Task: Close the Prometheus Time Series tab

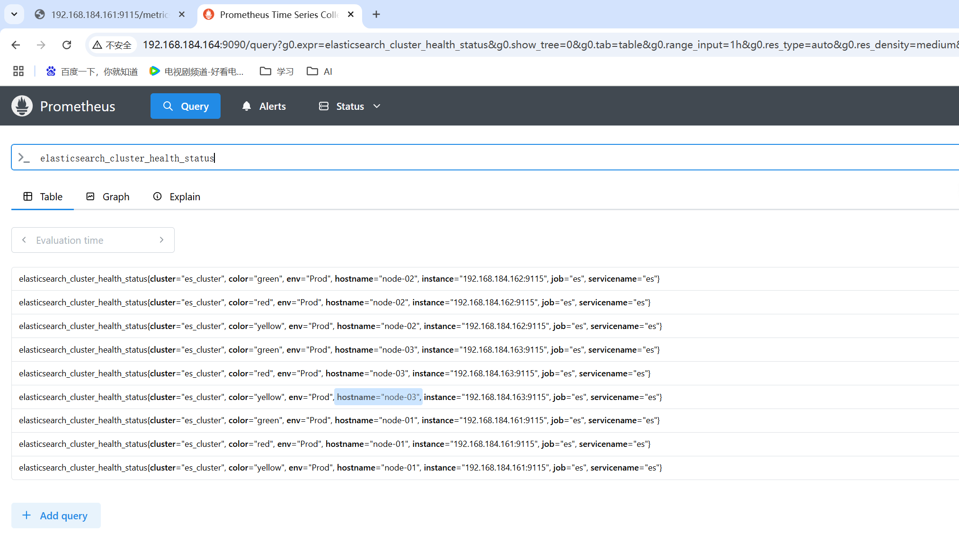Action: (351, 15)
